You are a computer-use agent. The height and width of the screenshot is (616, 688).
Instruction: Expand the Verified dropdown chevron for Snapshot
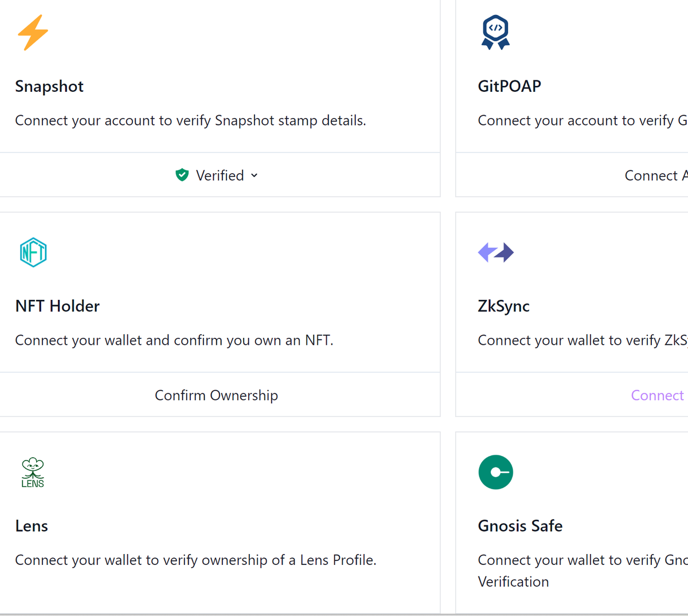tap(254, 176)
